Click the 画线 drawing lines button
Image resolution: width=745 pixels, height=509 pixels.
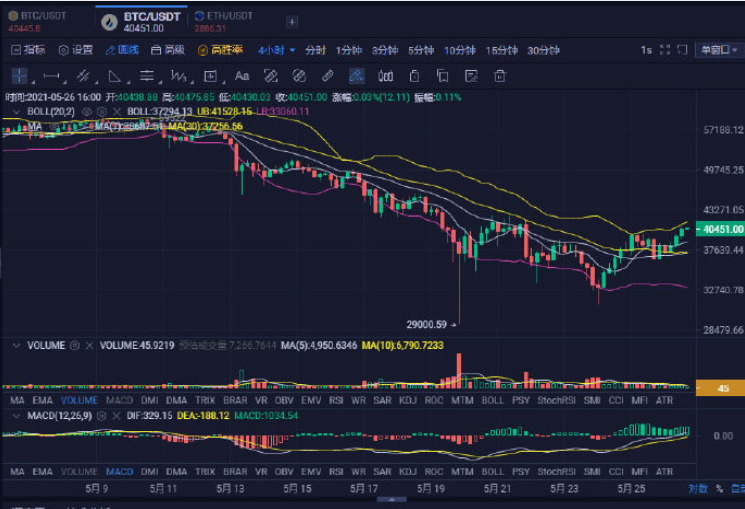click(x=122, y=50)
